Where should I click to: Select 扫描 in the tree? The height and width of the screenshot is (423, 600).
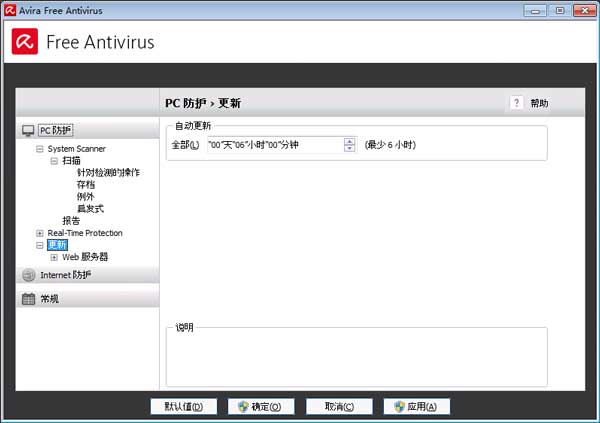click(72, 161)
